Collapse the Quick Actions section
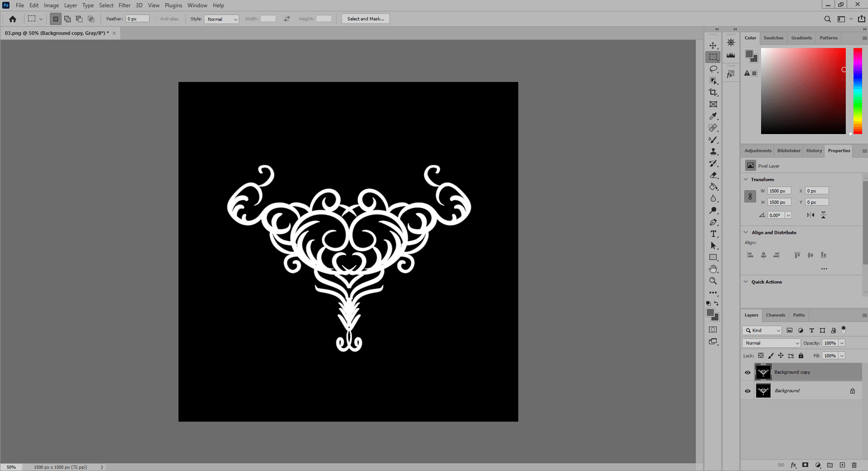This screenshot has height=471, width=868. click(745, 282)
